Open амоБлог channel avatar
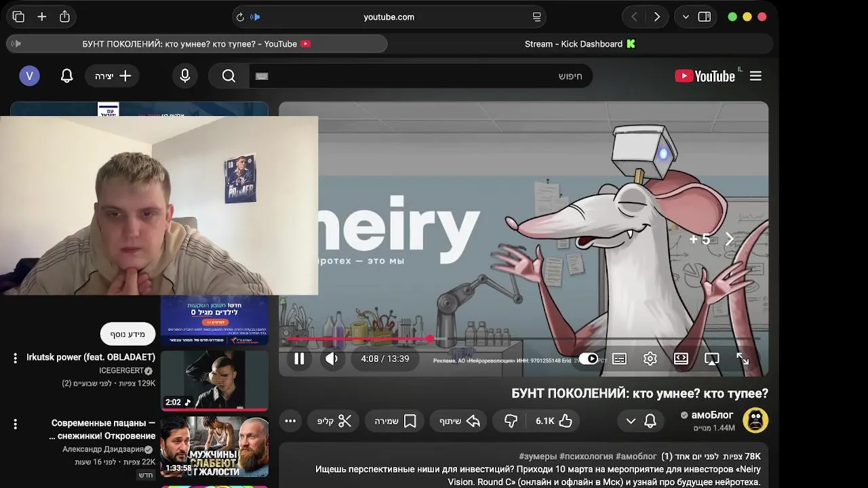The image size is (868, 488). [755, 420]
